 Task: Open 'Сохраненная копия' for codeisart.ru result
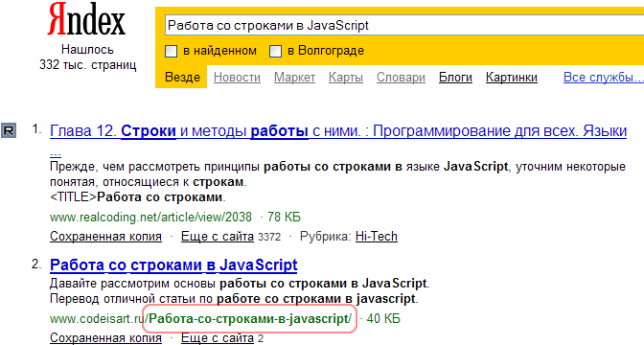pos(105,338)
